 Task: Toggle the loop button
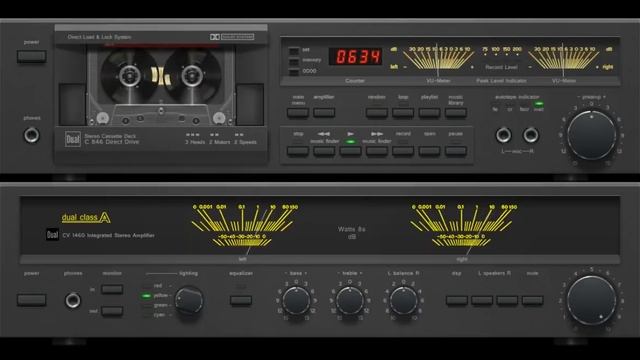pos(403,112)
